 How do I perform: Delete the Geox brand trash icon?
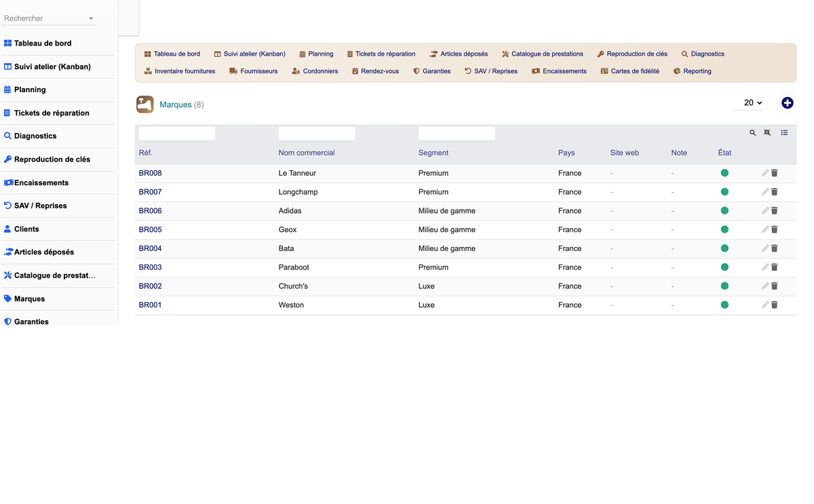pos(775,229)
